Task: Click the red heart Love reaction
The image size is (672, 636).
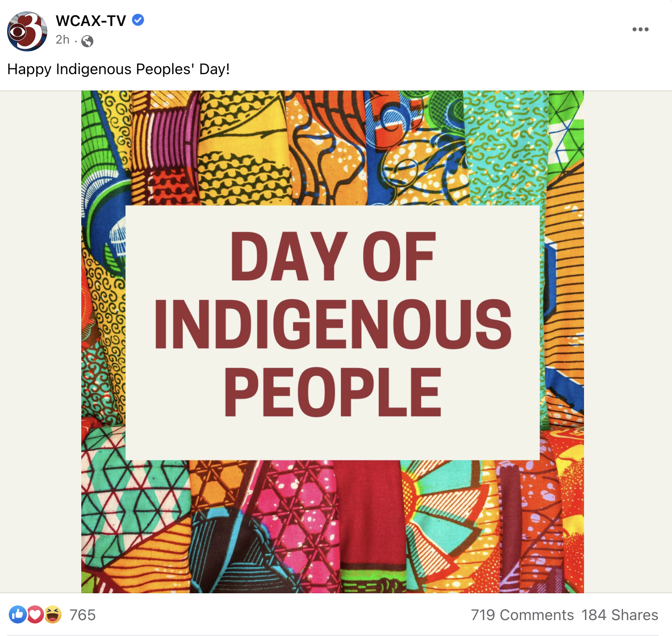Action: (36, 615)
